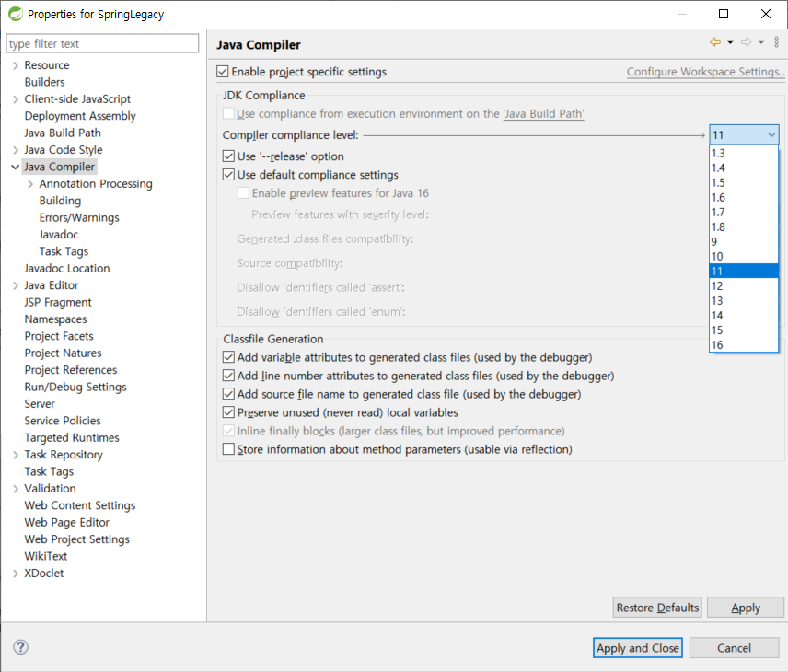
Task: Click Configure Workspace Settings link
Action: coord(705,72)
